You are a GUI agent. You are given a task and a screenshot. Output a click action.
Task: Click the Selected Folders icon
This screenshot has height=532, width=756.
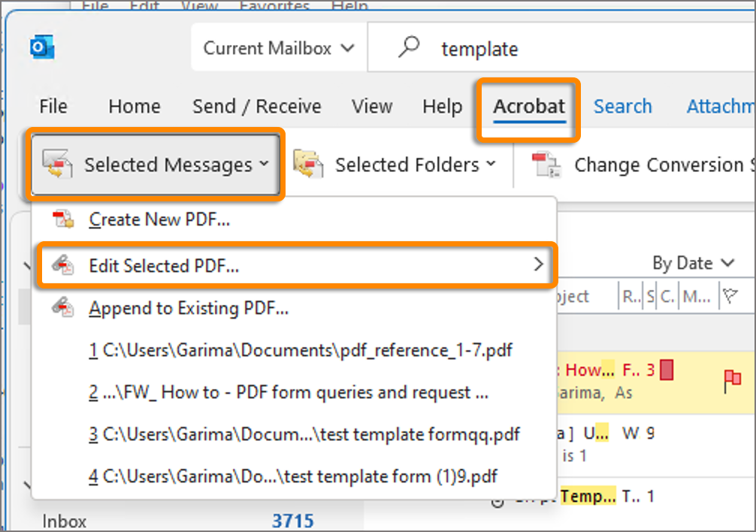point(309,165)
